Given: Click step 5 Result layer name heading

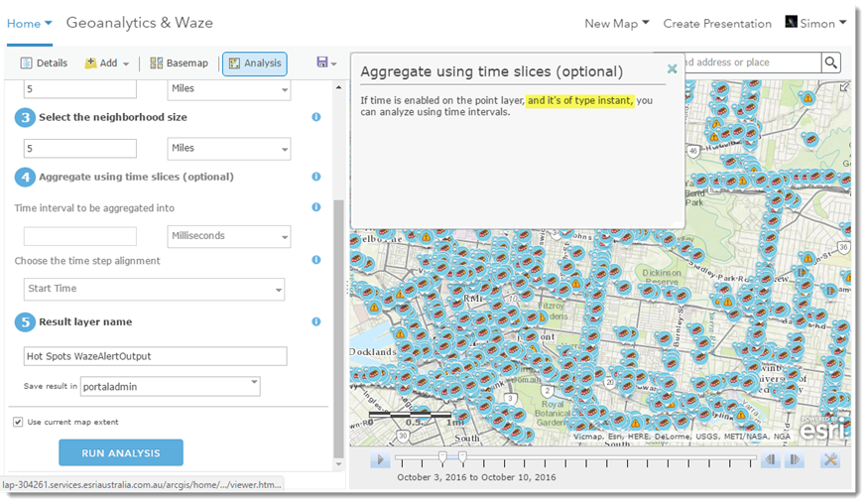Looking at the screenshot, I should pos(85,321).
